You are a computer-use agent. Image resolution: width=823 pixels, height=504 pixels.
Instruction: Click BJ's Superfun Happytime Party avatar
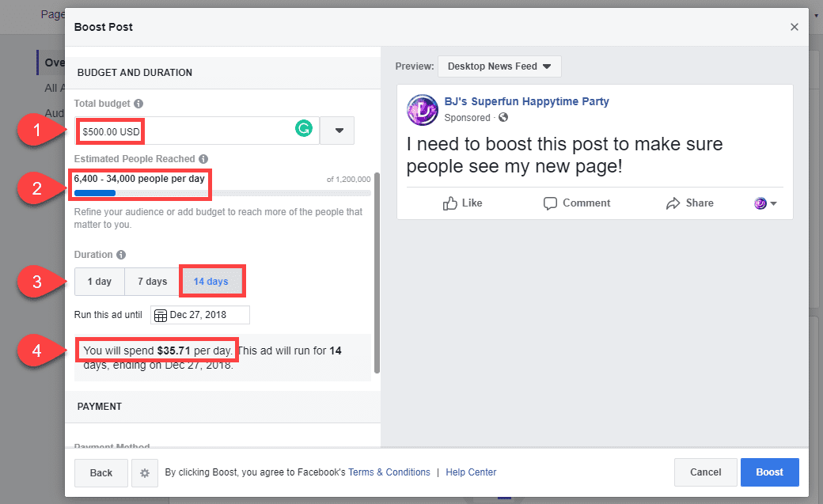point(422,110)
